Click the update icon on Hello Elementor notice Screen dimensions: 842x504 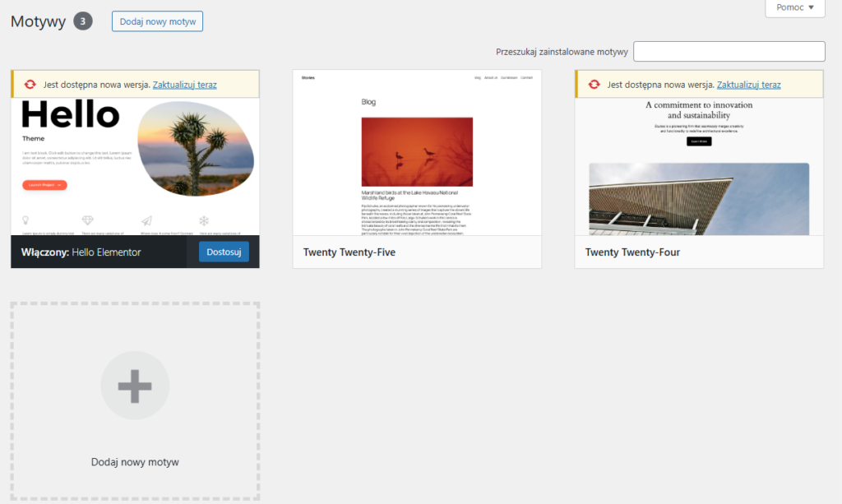[30, 85]
